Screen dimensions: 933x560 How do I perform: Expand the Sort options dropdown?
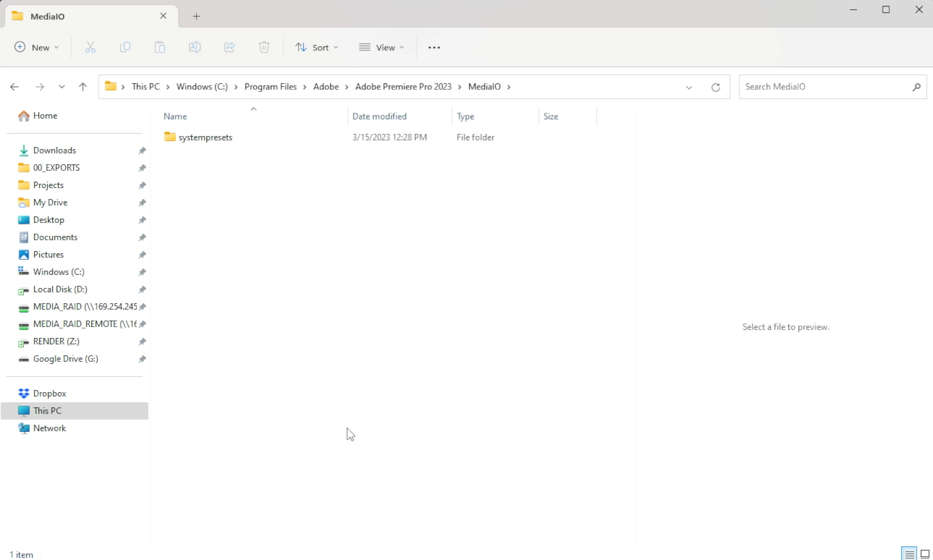[317, 47]
